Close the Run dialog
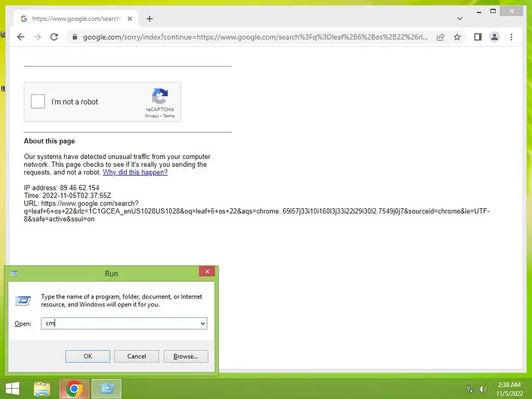Image resolution: width=532 pixels, height=399 pixels. [x=207, y=271]
